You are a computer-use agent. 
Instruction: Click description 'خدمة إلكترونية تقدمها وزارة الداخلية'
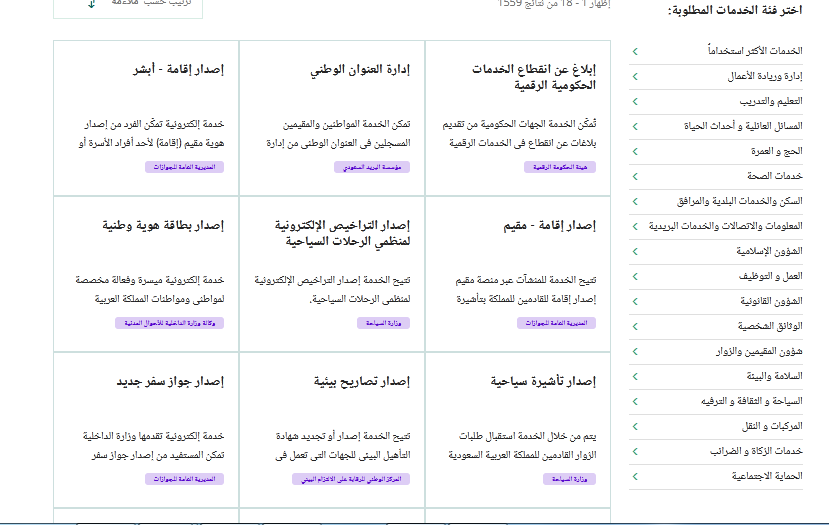153,436
